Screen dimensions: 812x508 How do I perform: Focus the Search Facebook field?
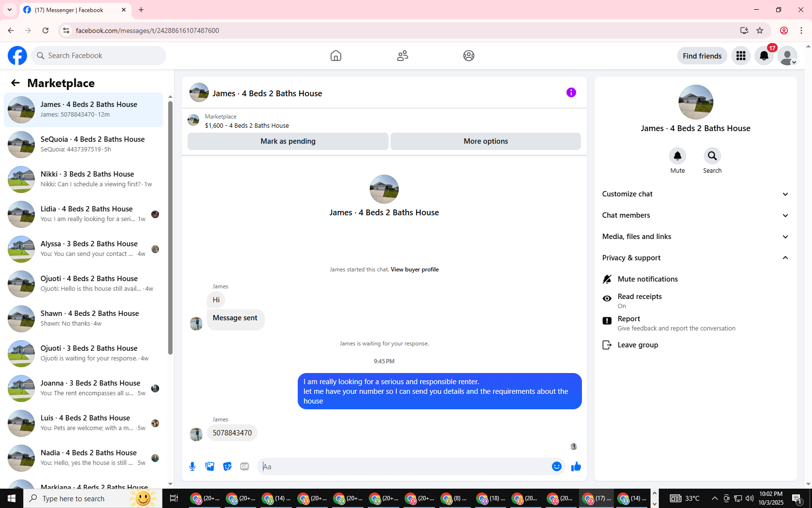pyautogui.click(x=99, y=56)
